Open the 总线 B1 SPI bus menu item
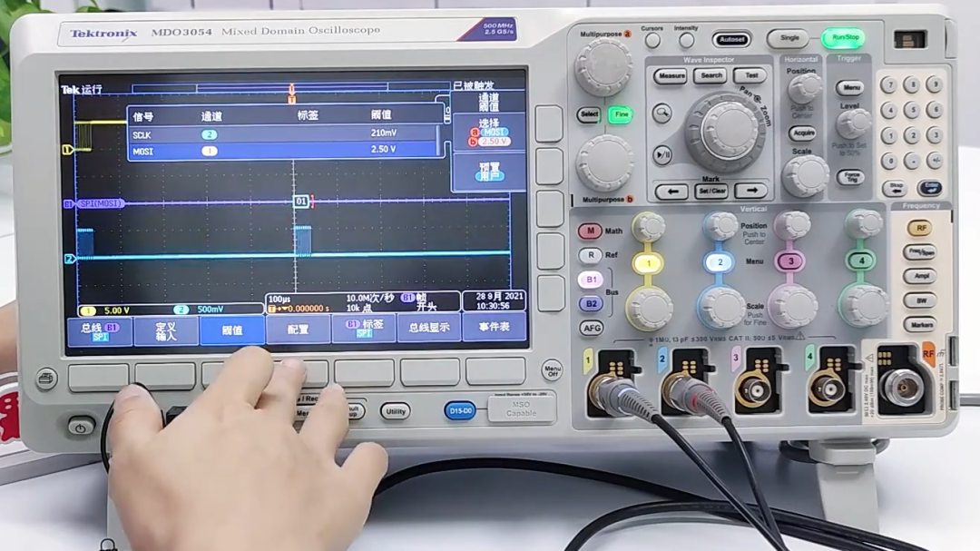Image resolution: width=980 pixels, height=551 pixels. 100,331
